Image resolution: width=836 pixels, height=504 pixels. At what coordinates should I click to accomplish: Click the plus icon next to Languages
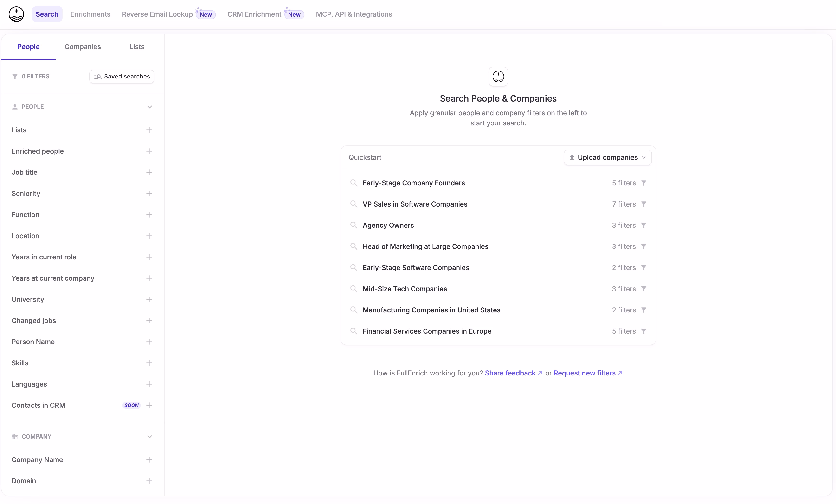click(x=149, y=384)
